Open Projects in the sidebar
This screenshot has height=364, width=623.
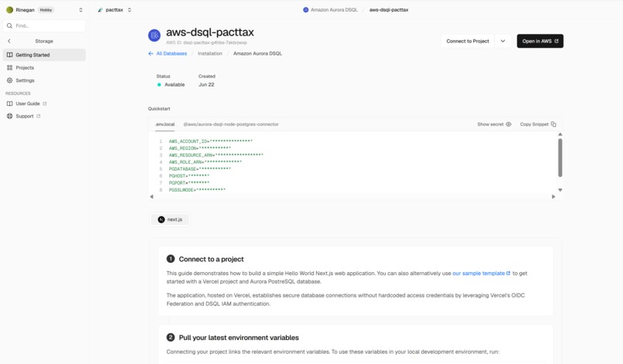(x=44, y=67)
